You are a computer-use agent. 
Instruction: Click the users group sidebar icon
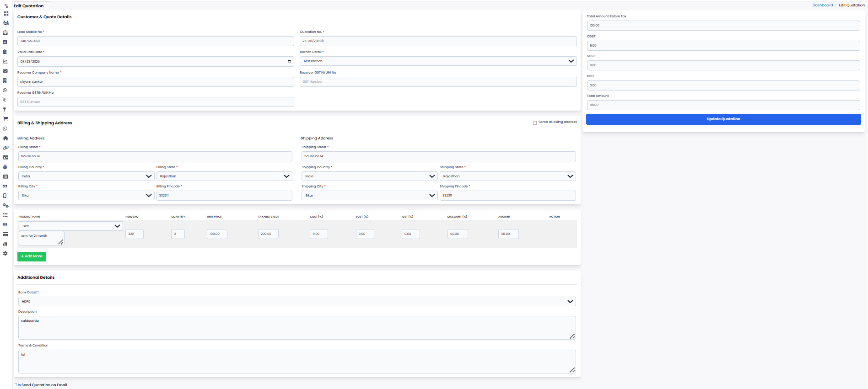coord(5,23)
